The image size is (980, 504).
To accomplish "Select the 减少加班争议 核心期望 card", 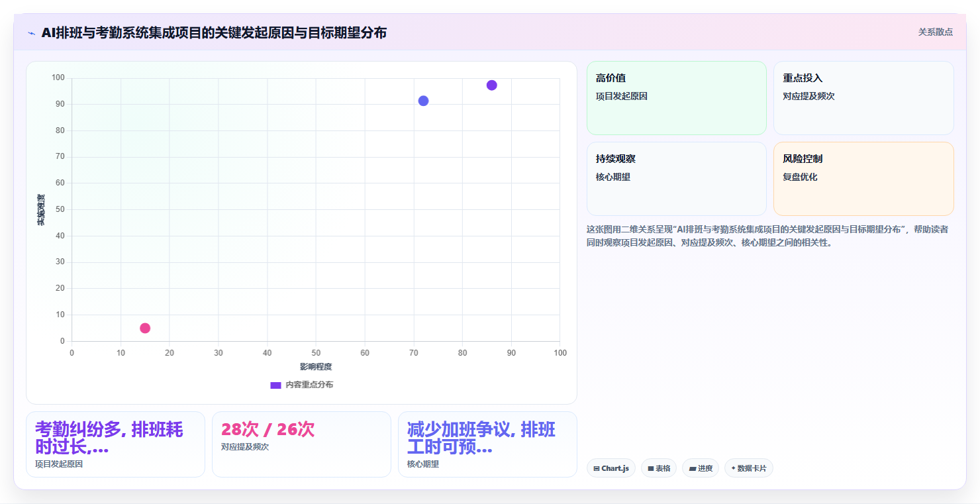I will [487, 444].
